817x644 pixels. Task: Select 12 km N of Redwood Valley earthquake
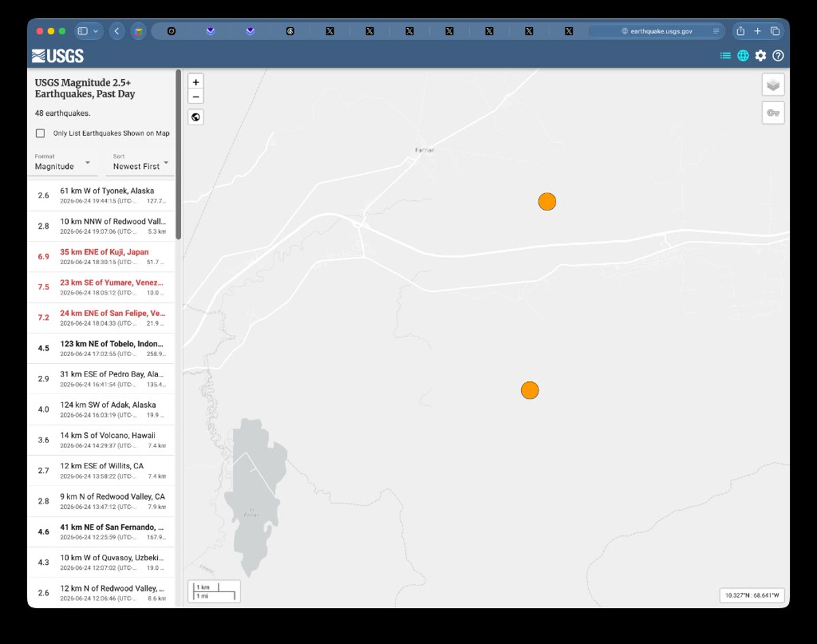101,592
